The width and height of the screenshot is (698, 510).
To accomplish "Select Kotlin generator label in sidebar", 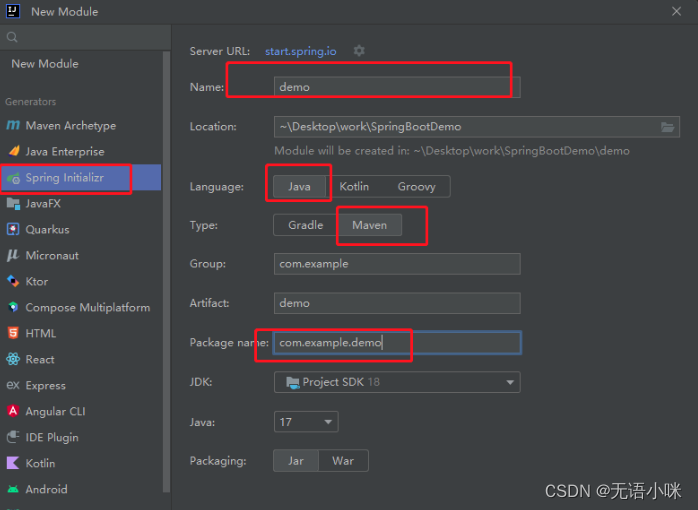I will (x=40, y=463).
